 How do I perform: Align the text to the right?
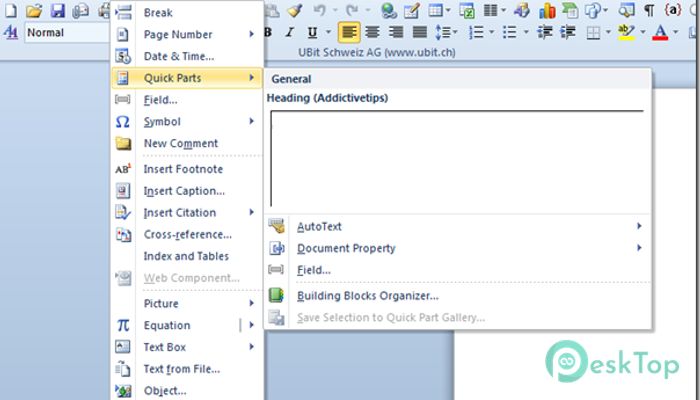(x=396, y=32)
